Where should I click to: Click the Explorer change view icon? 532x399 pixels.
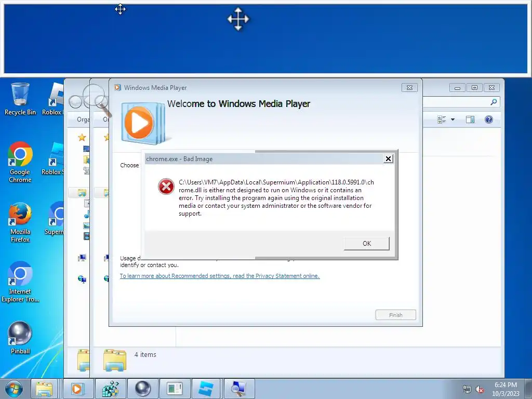[442, 119]
